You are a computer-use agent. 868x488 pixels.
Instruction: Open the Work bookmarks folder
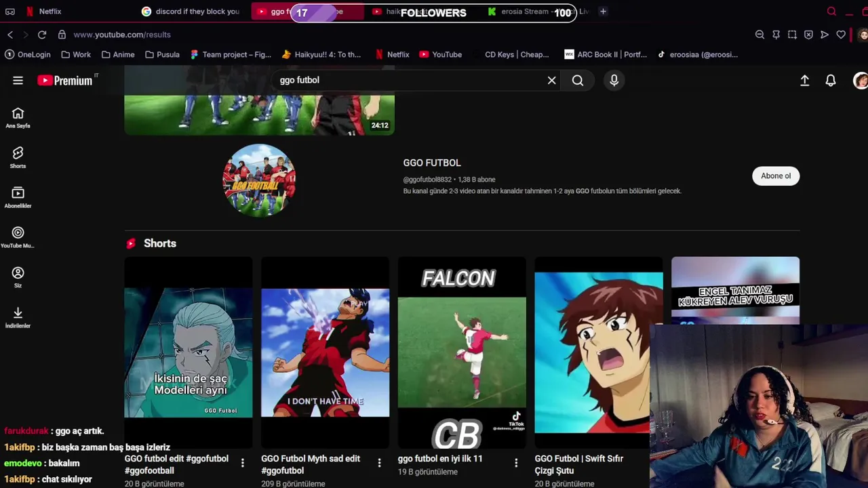click(x=76, y=55)
